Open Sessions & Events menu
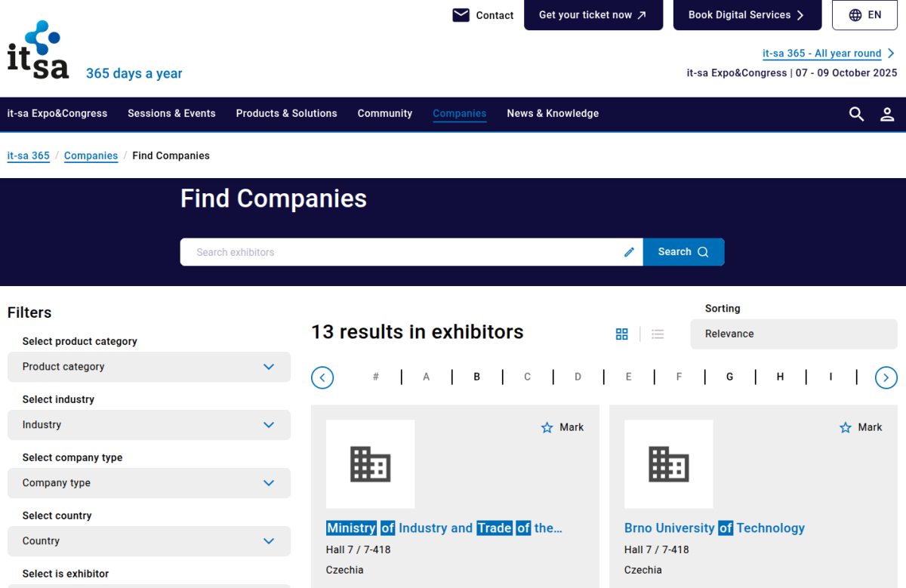 171,113
